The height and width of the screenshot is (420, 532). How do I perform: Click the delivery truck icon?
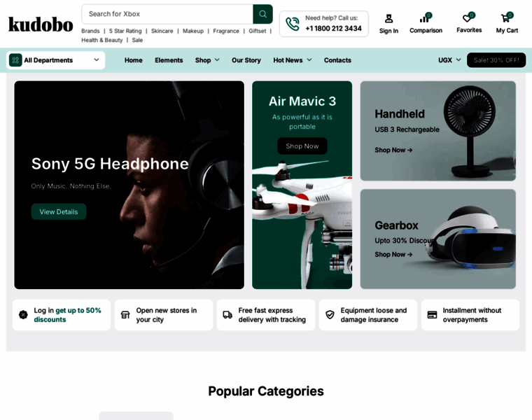click(227, 315)
